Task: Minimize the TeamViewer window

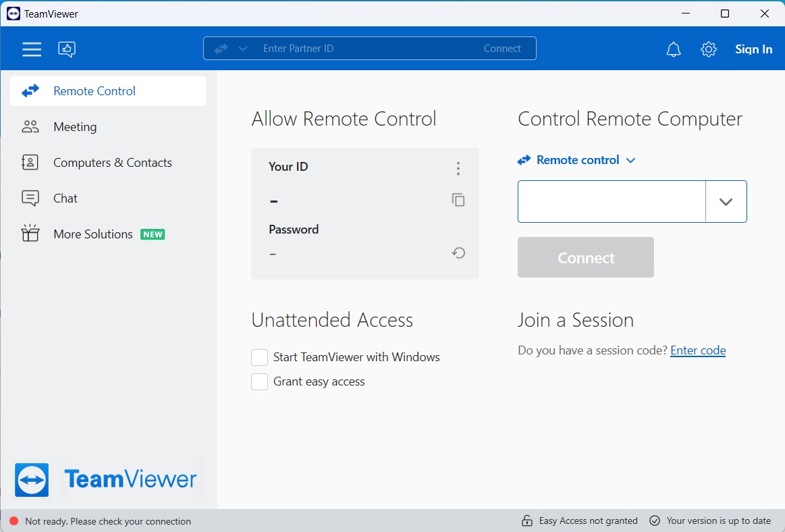Action: point(686,14)
